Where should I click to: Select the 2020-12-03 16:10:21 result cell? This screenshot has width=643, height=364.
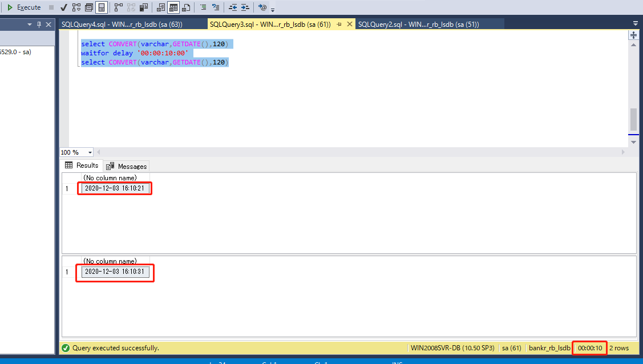[114, 188]
